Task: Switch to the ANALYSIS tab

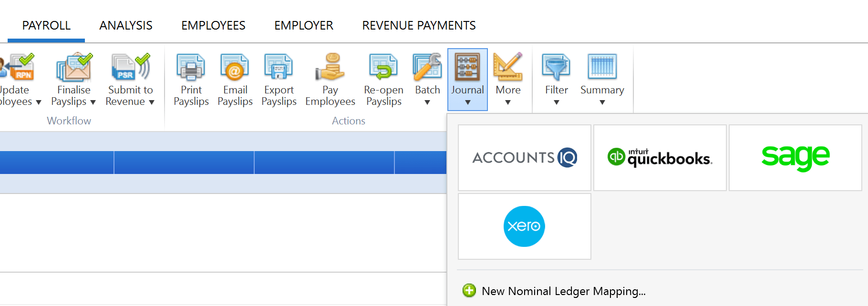Action: click(x=126, y=25)
